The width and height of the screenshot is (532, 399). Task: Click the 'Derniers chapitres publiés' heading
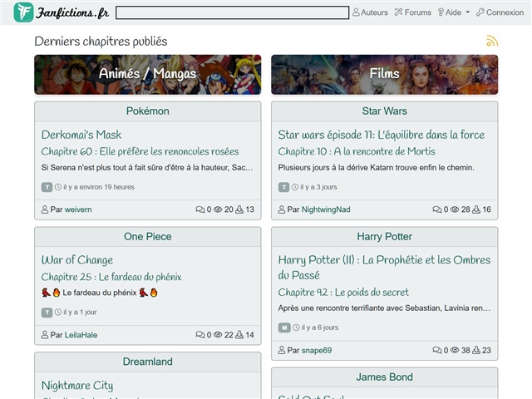pyautogui.click(x=101, y=42)
